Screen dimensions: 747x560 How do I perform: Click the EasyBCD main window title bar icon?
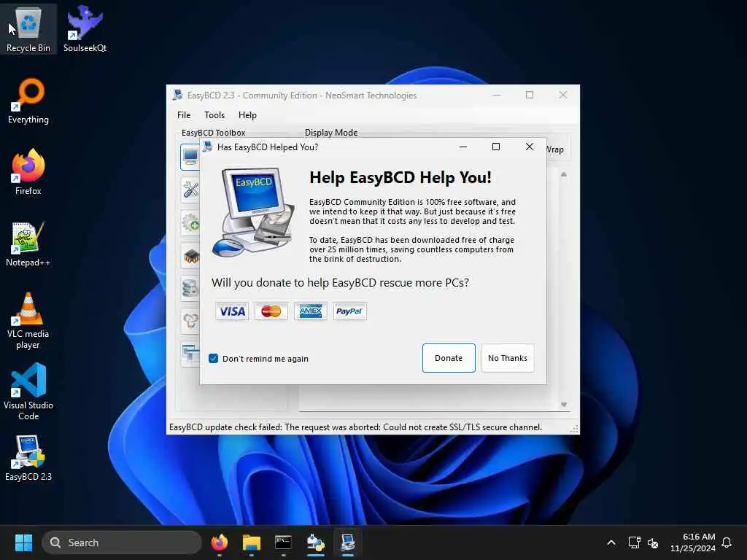pyautogui.click(x=178, y=94)
